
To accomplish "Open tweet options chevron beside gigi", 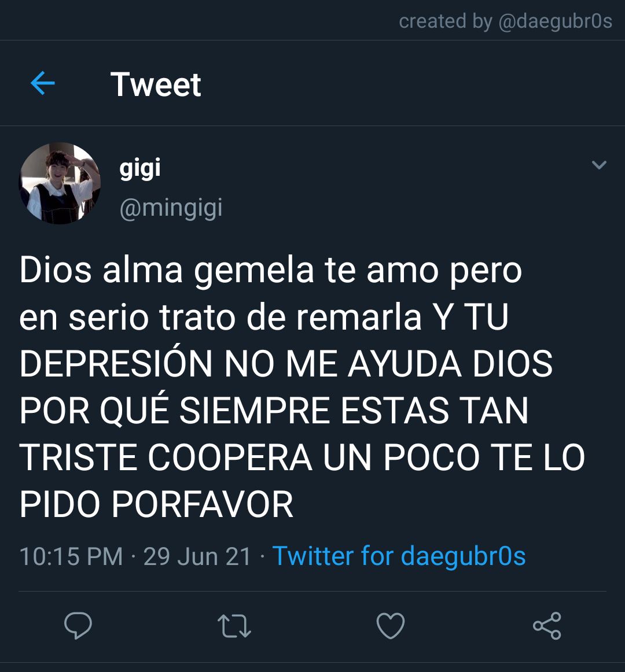I will [599, 165].
